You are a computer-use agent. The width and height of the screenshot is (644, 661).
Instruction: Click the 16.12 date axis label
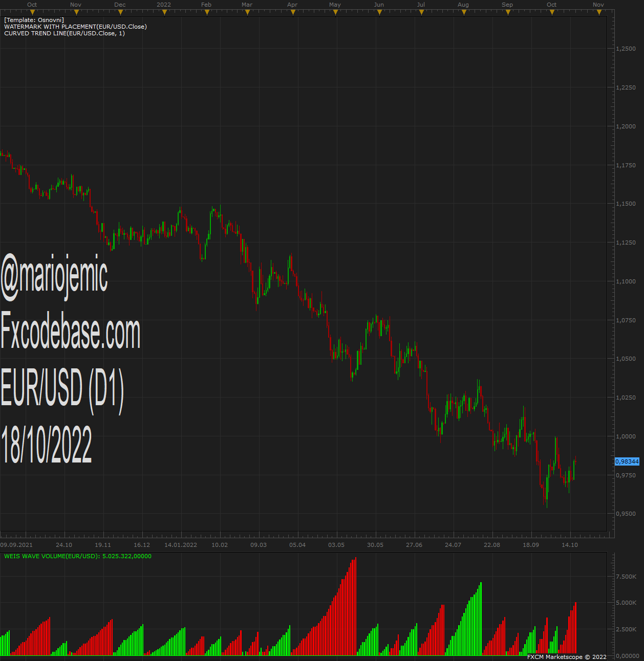click(x=142, y=545)
